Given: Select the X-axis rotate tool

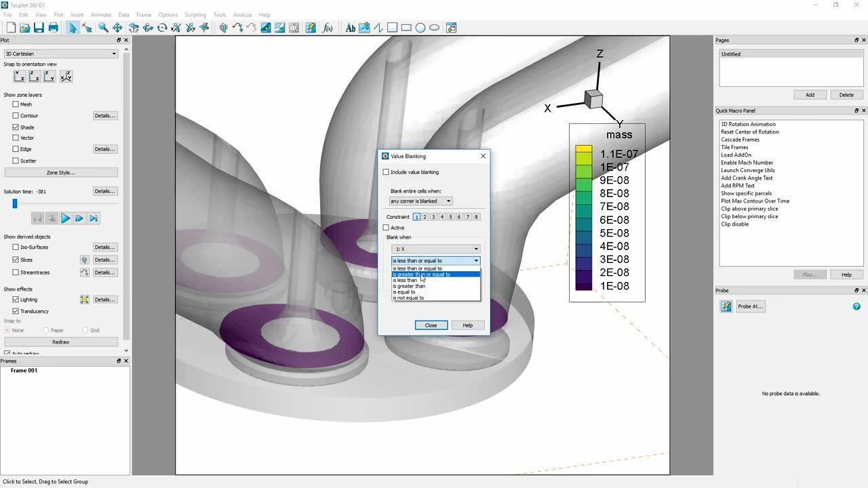Looking at the screenshot, I should [x=176, y=28].
